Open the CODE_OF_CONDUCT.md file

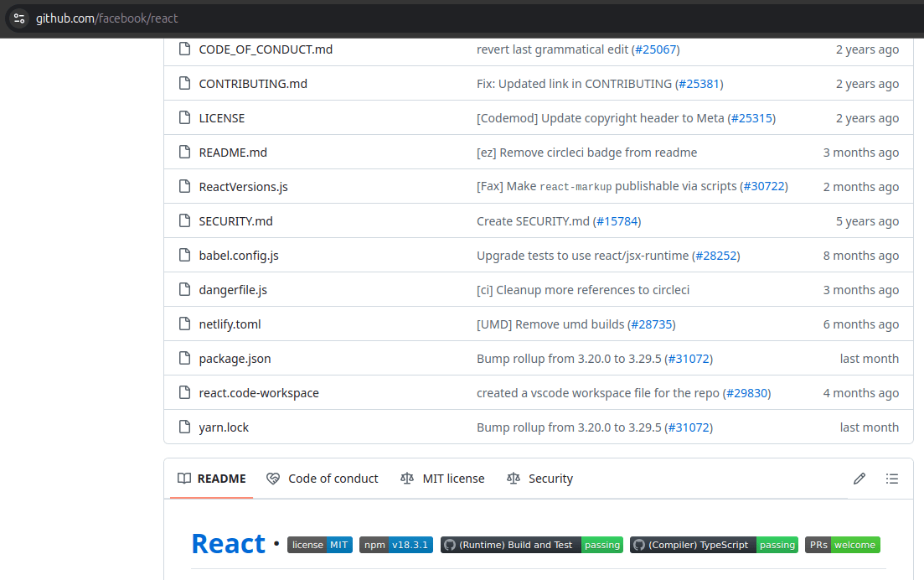266,49
